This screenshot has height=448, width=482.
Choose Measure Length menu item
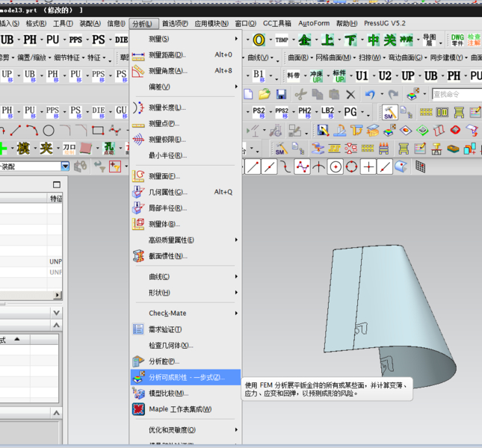(185, 108)
